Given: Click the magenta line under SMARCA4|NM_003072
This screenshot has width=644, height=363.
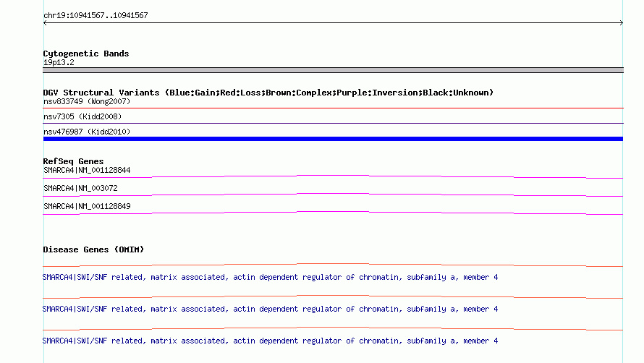Looking at the screenshot, I should point(333,195).
